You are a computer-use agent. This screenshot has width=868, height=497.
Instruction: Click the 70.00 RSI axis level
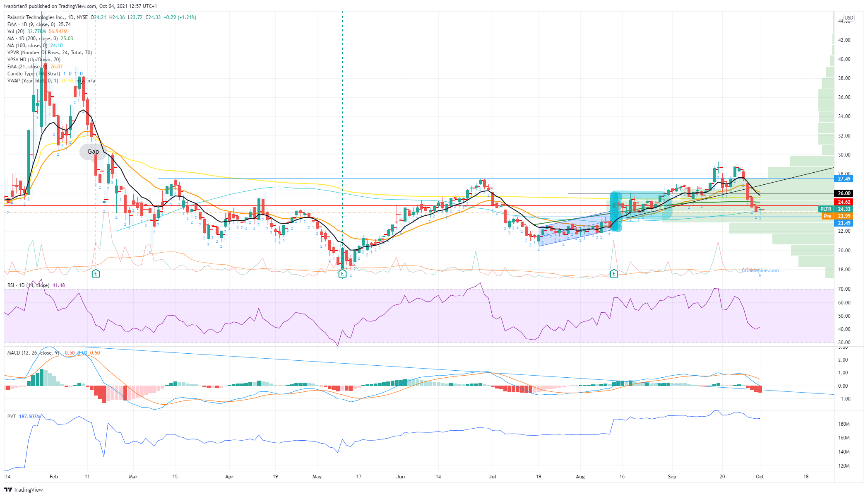[x=844, y=289]
